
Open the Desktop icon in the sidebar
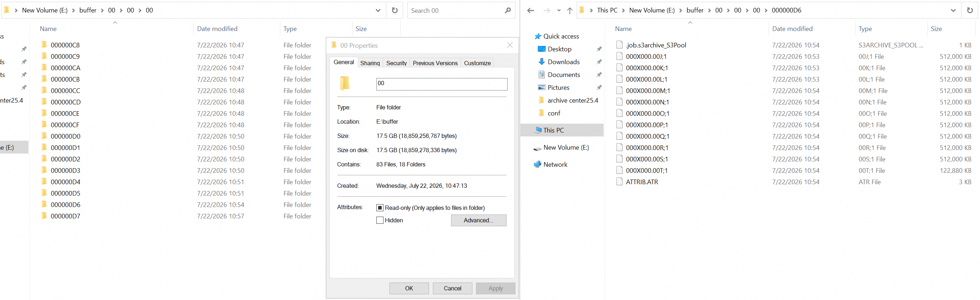541,49
